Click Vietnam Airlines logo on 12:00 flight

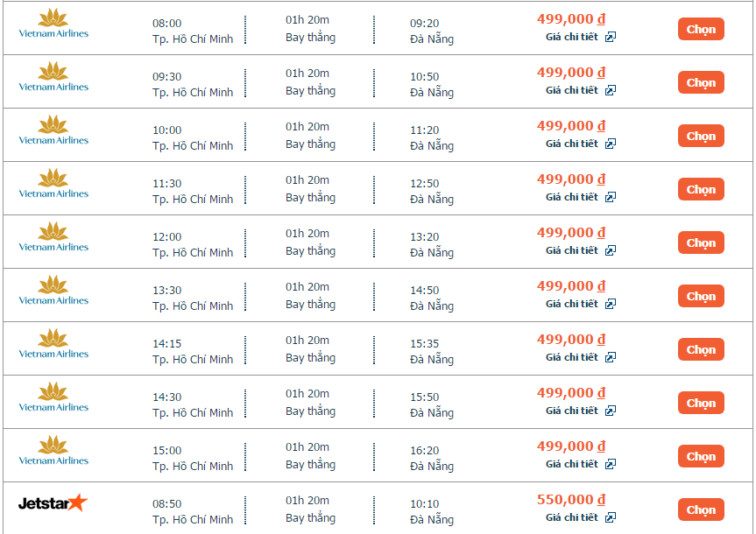pyautogui.click(x=53, y=236)
